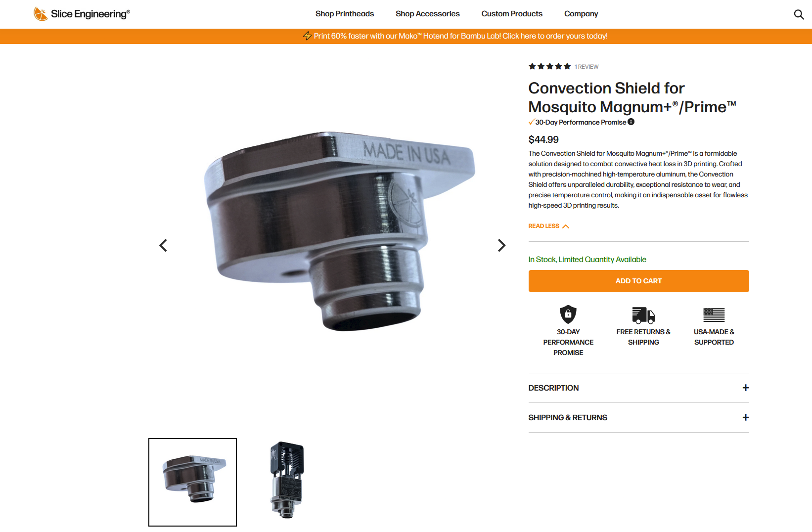Click the Performance Promise info icon

631,122
